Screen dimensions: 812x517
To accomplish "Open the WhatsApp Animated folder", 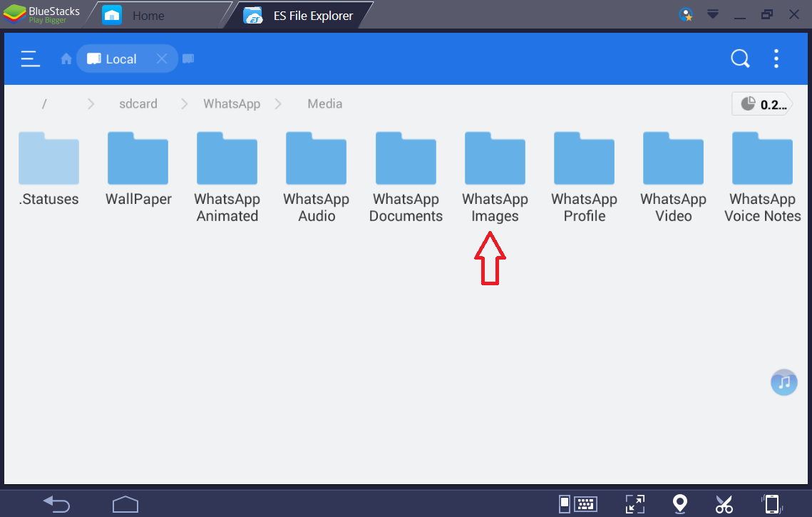I will (x=227, y=178).
